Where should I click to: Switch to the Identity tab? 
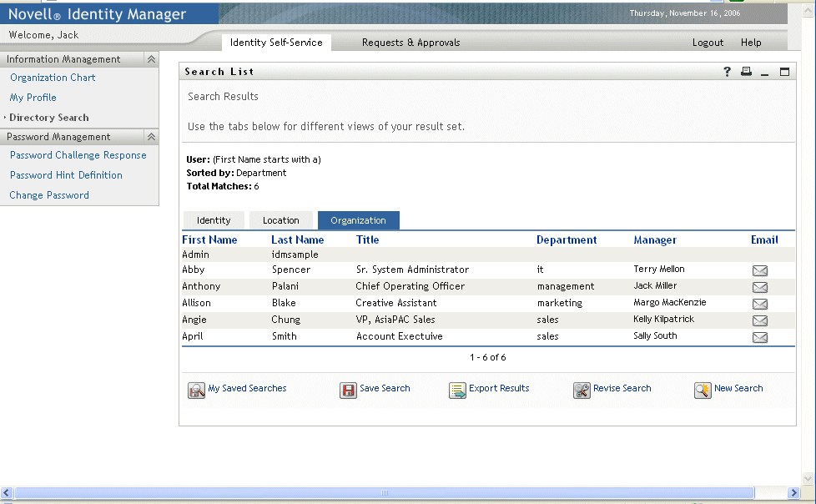coord(214,220)
